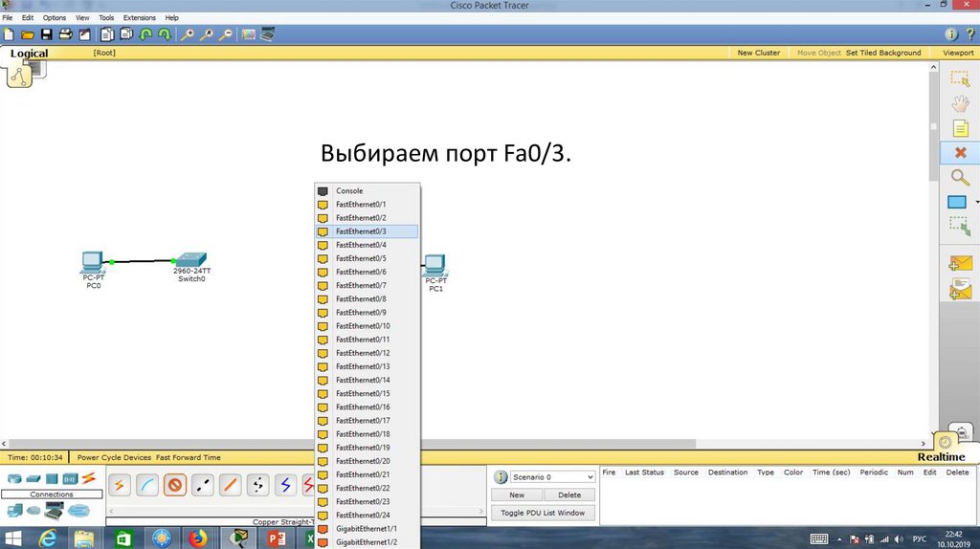Open the Edit menu

tap(28, 17)
